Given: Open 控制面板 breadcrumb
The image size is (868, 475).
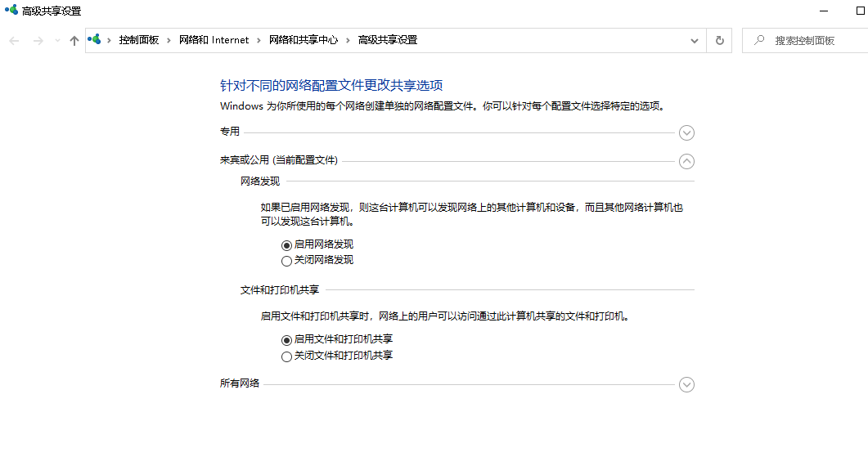Looking at the screenshot, I should [x=139, y=40].
